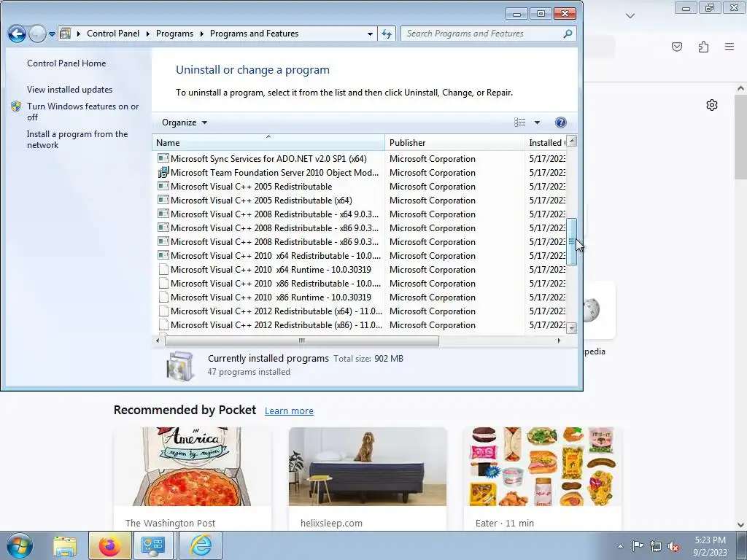Viewport: 747px width, 560px height.
Task: Select Microsoft Team Foundation Server 2010 row
Action: click(x=360, y=172)
